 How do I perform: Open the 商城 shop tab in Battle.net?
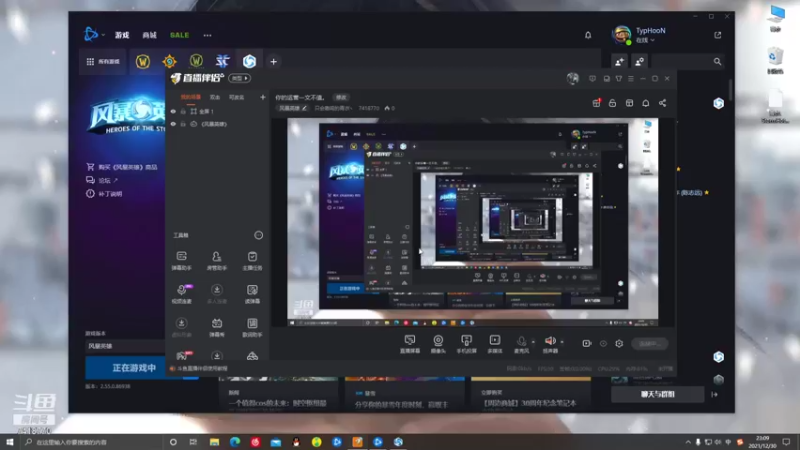(149, 35)
